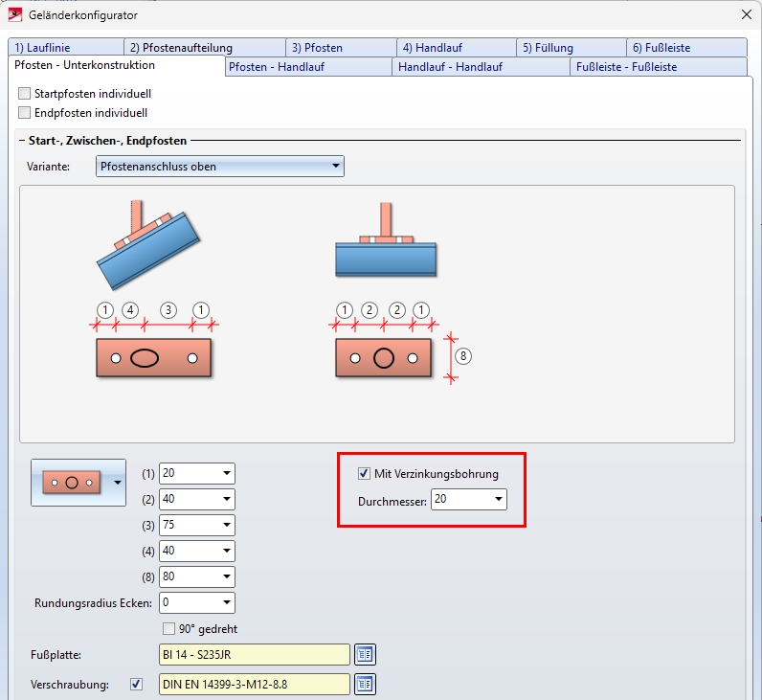
Task: Open dropdown for value (3)
Action: click(x=227, y=525)
